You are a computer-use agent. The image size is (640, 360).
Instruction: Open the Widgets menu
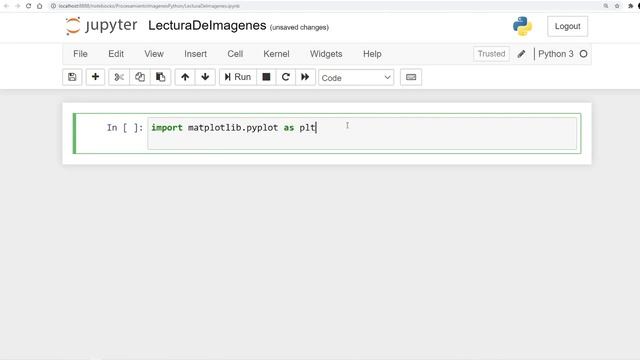(326, 54)
